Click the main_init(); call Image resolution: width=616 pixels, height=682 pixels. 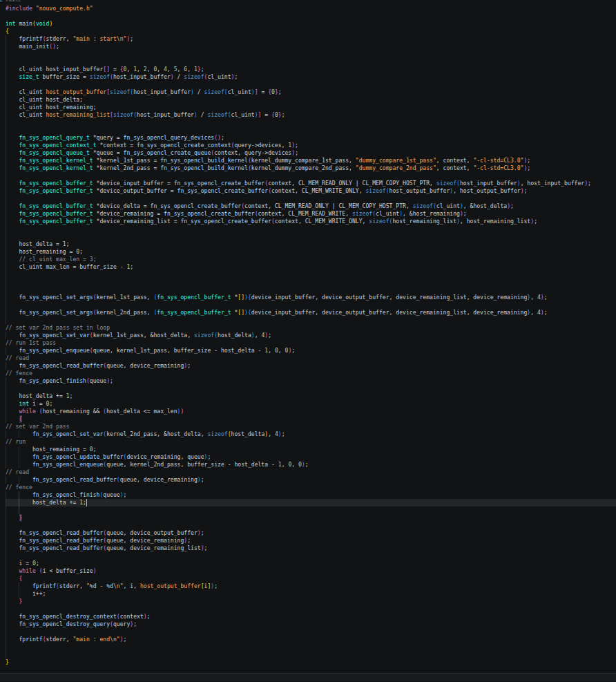click(39, 46)
